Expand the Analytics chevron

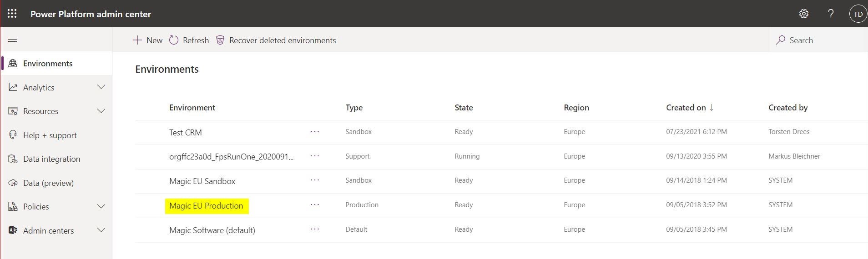[101, 87]
